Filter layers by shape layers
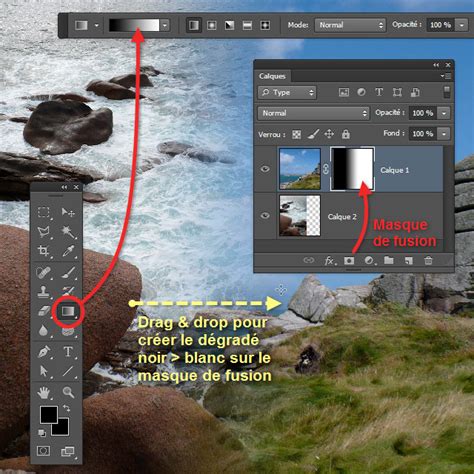 coord(397,92)
